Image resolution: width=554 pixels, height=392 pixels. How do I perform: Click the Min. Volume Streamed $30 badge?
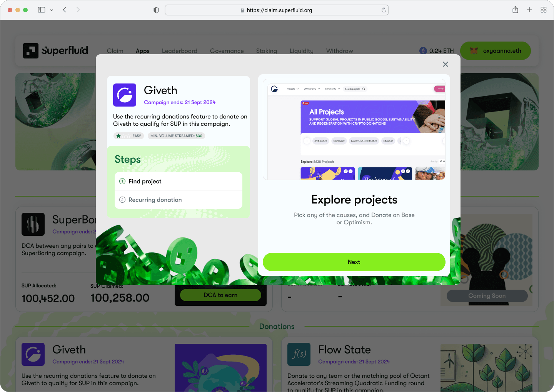pos(176,136)
